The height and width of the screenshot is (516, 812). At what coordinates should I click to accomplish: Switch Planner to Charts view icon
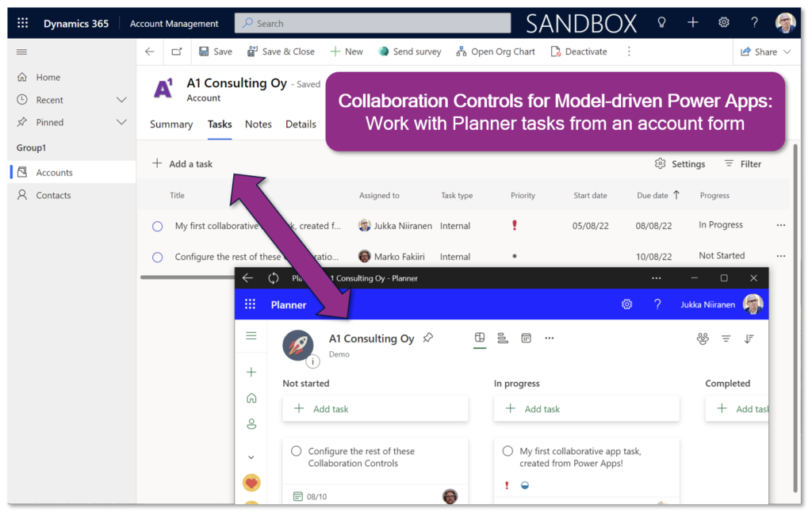point(502,338)
